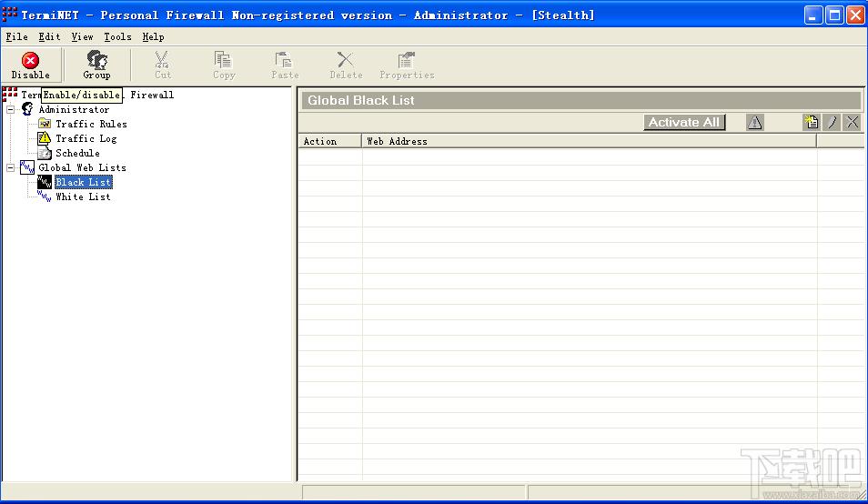
Task: Click the Global Web Lists icon
Action: [x=27, y=167]
